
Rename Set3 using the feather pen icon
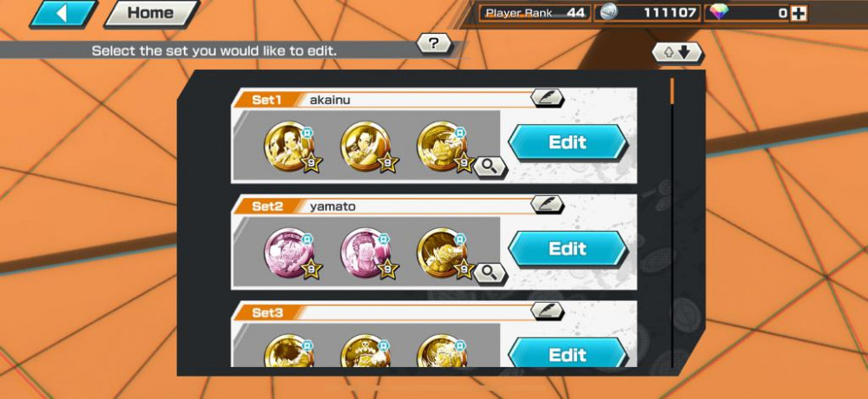(547, 311)
